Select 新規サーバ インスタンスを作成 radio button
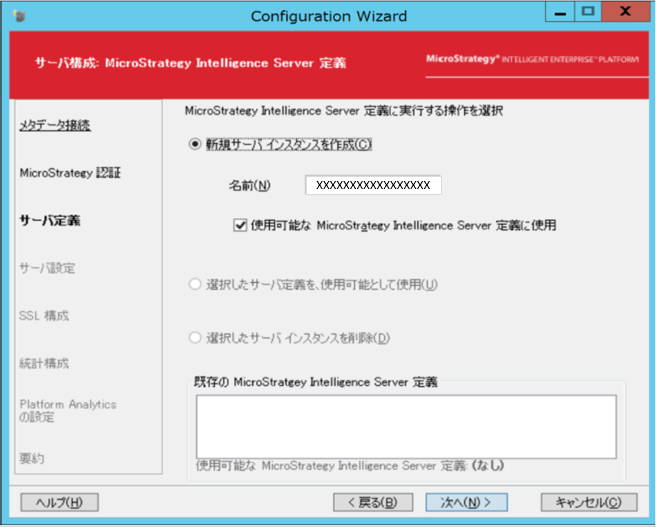 [195, 144]
